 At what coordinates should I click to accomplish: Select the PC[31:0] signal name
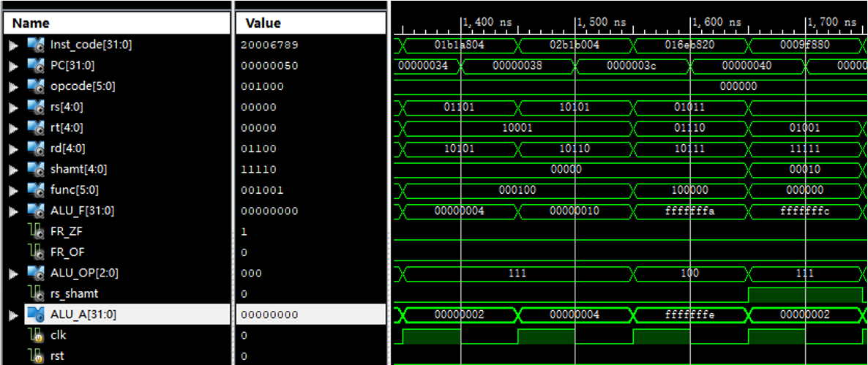pyautogui.click(x=72, y=66)
